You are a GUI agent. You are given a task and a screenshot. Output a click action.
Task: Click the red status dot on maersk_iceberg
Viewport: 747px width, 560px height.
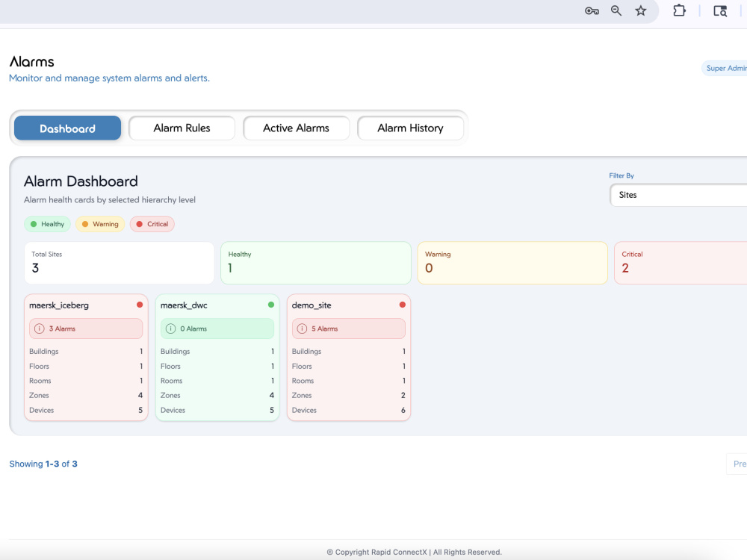pos(140,305)
